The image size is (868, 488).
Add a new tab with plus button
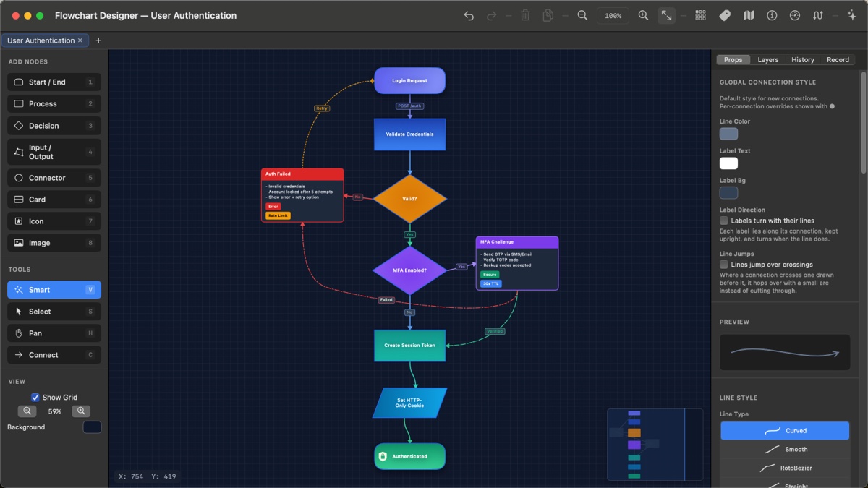(x=98, y=40)
